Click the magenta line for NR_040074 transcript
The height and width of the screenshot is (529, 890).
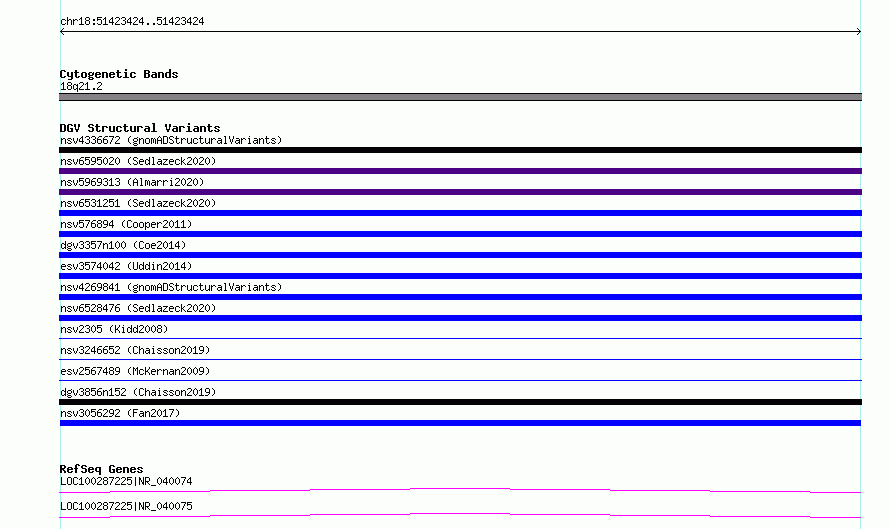[460, 490]
